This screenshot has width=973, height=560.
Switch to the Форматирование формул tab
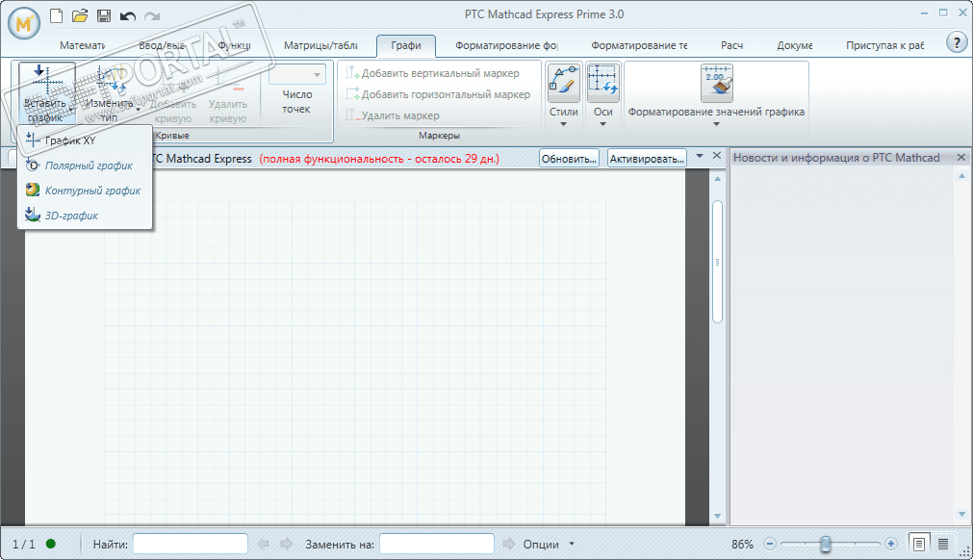coord(506,45)
